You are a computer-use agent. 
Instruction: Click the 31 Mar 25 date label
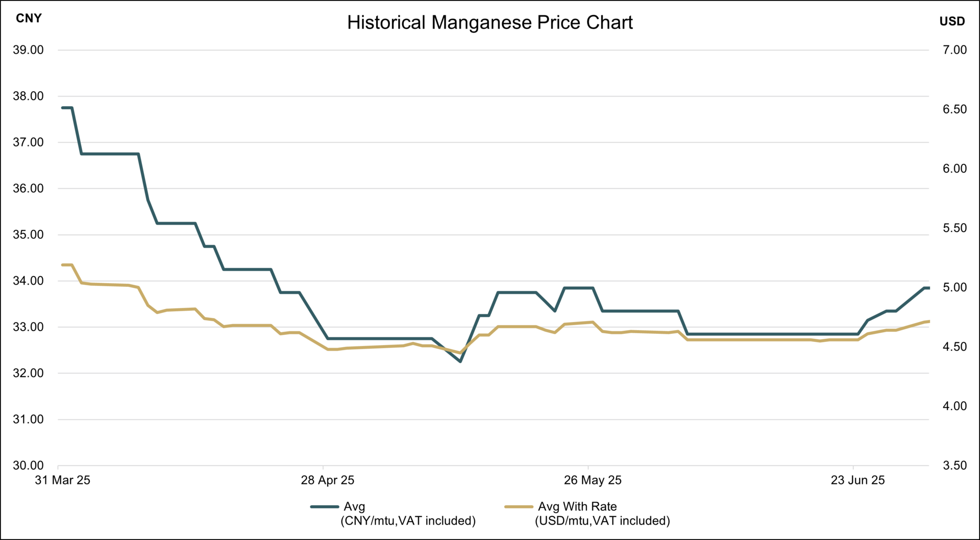[62, 480]
